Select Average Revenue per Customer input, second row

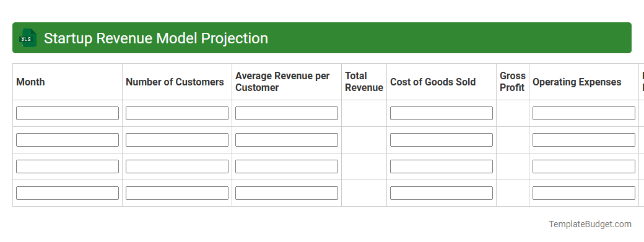pyautogui.click(x=287, y=140)
